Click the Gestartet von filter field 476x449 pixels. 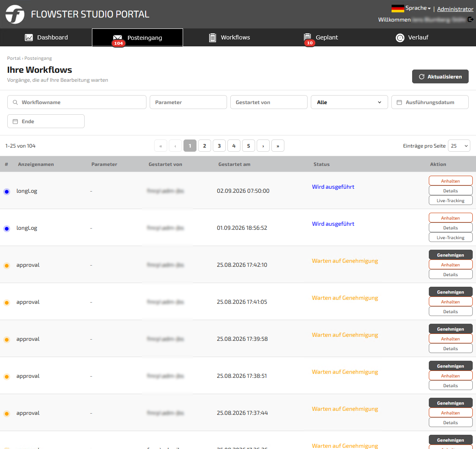tap(269, 102)
